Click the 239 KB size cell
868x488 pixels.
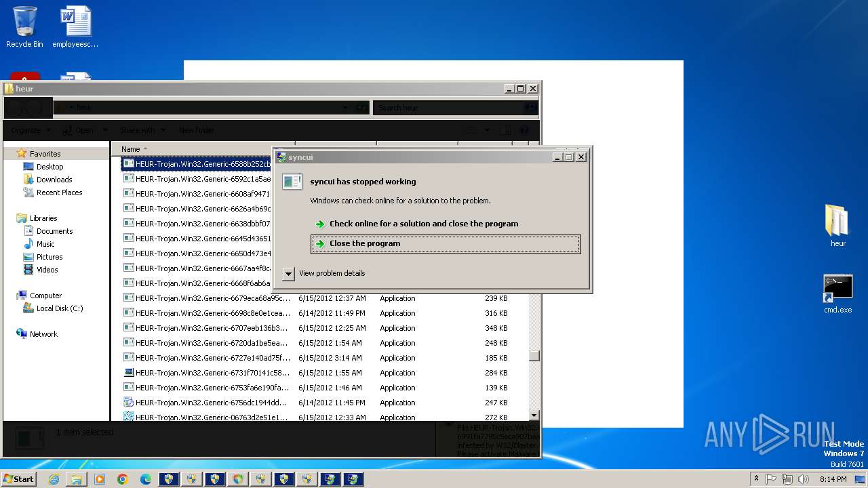pyautogui.click(x=496, y=298)
